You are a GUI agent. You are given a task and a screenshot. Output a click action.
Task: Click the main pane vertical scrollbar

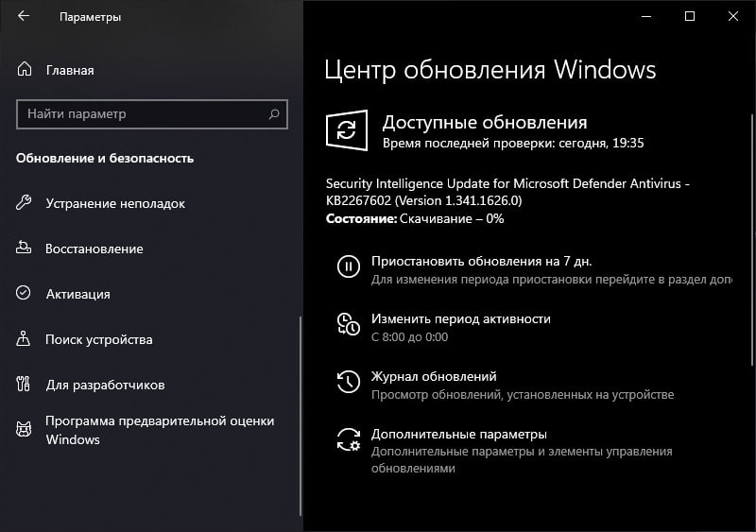tap(752, 240)
